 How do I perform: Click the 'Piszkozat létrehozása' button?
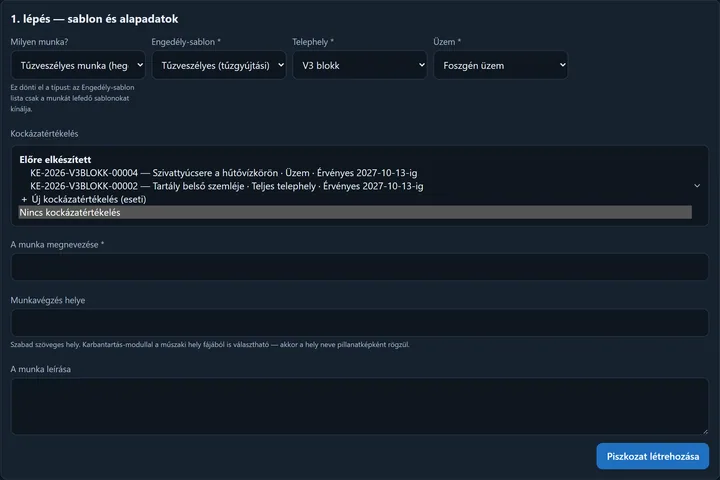pyautogui.click(x=652, y=456)
